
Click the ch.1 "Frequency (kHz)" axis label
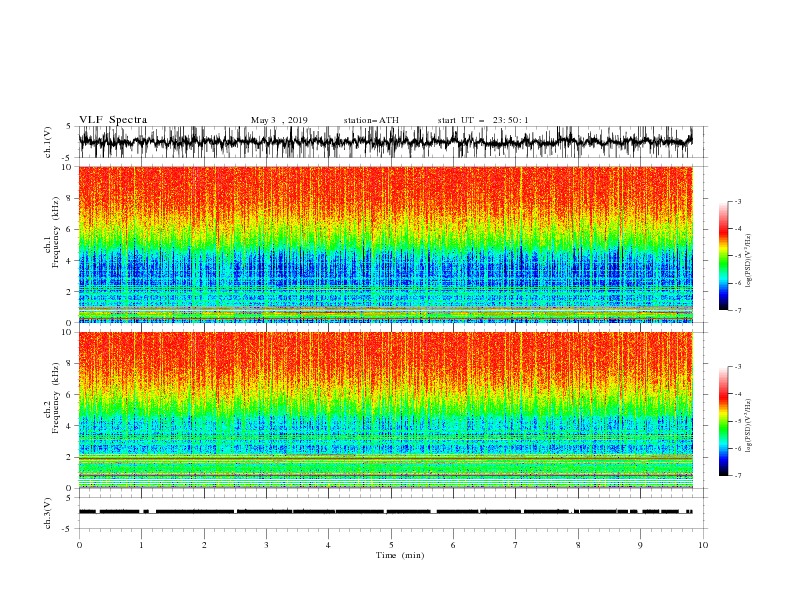pos(56,233)
